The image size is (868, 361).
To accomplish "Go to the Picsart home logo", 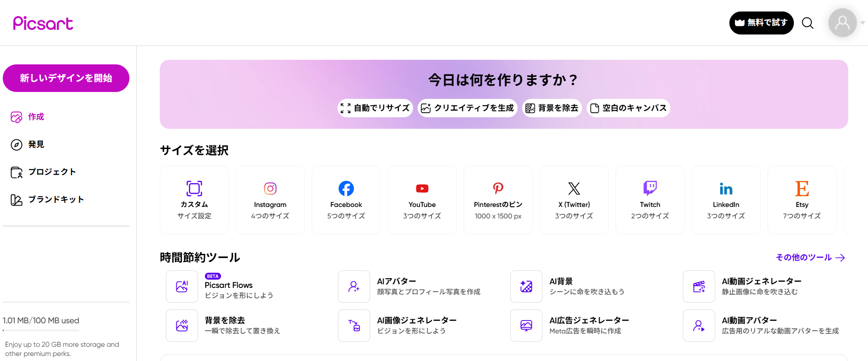I will (x=43, y=23).
